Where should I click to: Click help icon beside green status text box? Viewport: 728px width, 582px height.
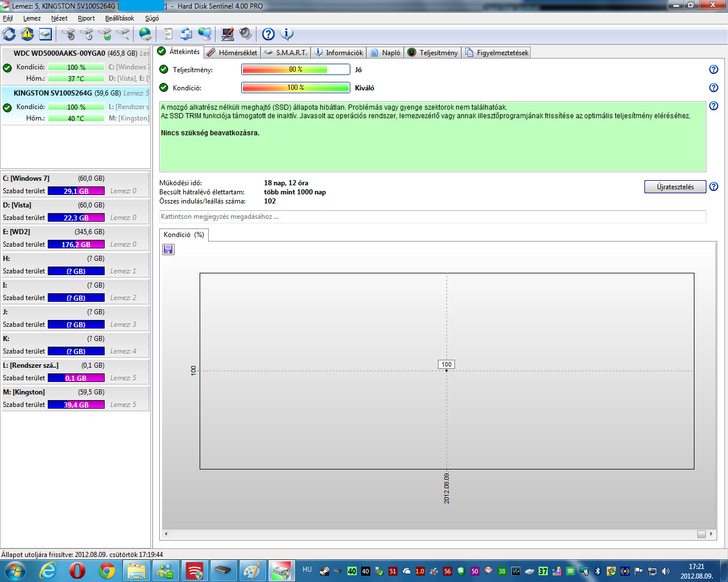(714, 106)
